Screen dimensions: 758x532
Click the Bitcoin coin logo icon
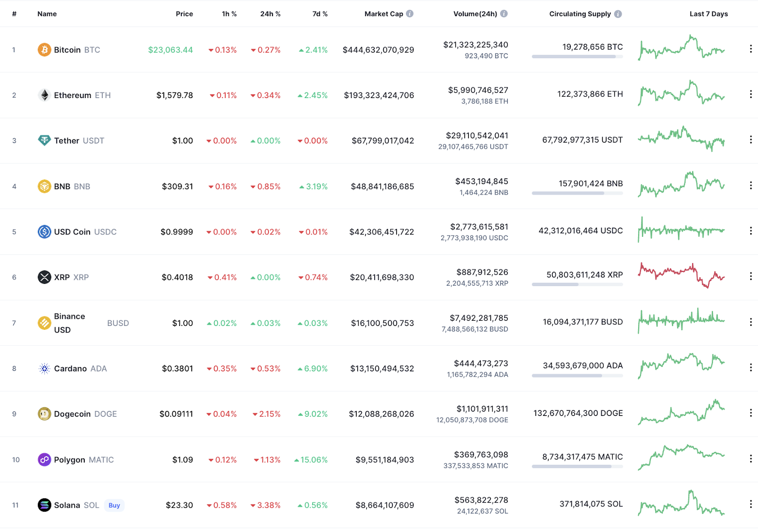[44, 50]
